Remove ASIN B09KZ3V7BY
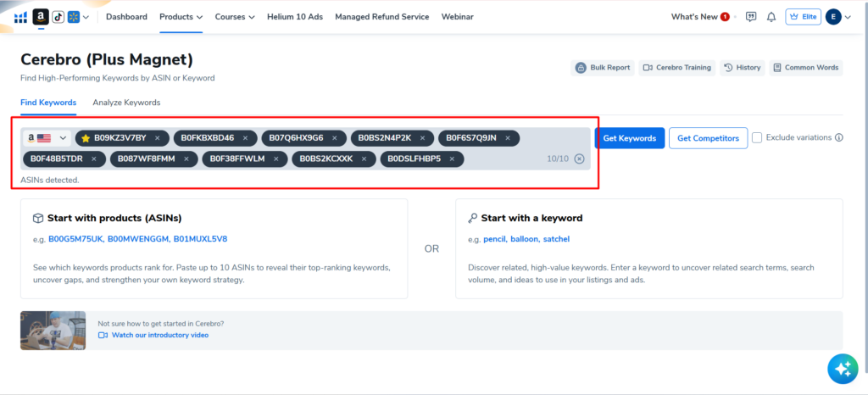The image size is (868, 395). point(157,138)
